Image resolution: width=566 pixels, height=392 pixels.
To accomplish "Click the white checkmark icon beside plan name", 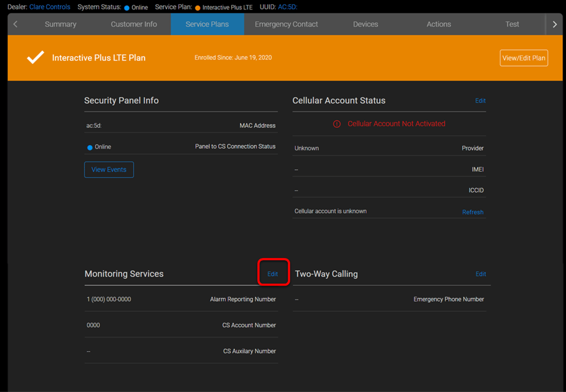I will coord(35,57).
